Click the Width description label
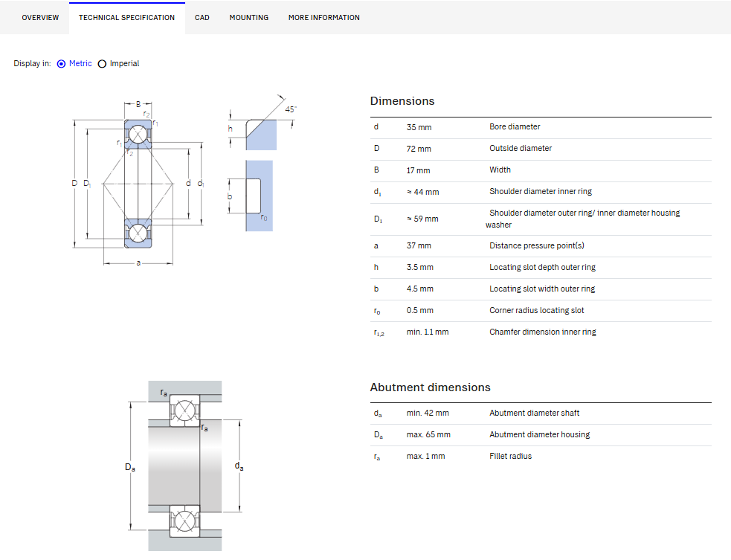Screen dimensions: 731x560 (x=500, y=170)
